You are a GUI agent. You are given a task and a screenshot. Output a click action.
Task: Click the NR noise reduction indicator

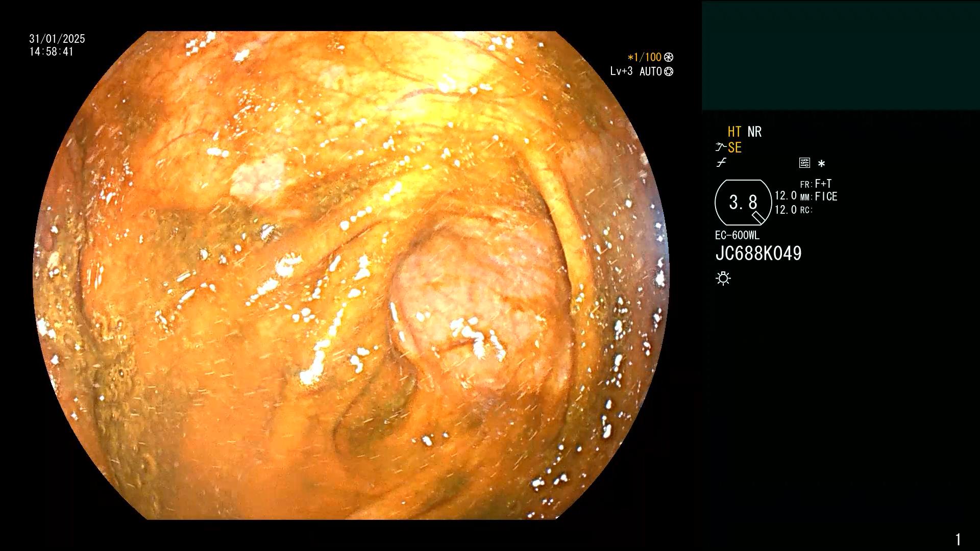754,132
